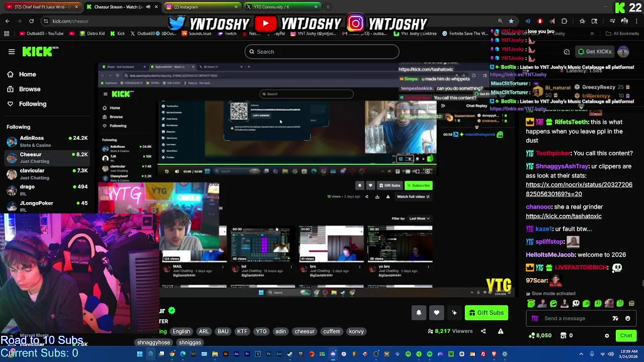Open chat settings gear
This screenshot has width=644, height=362.
[x=607, y=335]
